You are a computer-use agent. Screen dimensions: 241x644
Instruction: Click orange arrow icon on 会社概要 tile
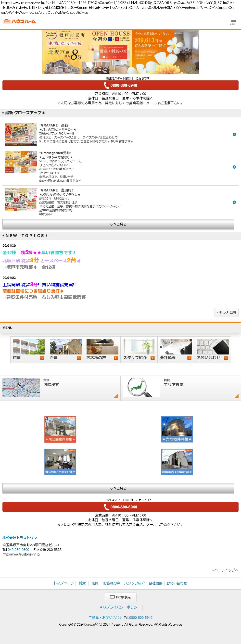click(189, 358)
